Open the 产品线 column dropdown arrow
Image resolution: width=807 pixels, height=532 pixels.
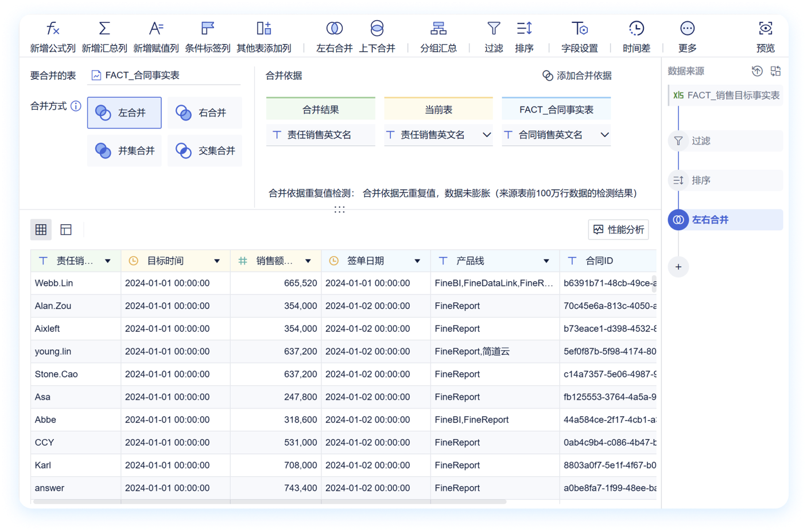tap(546, 261)
